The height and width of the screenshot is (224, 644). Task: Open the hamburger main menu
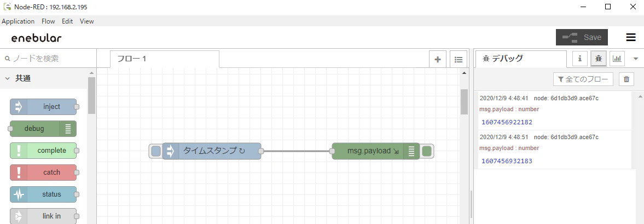click(631, 37)
